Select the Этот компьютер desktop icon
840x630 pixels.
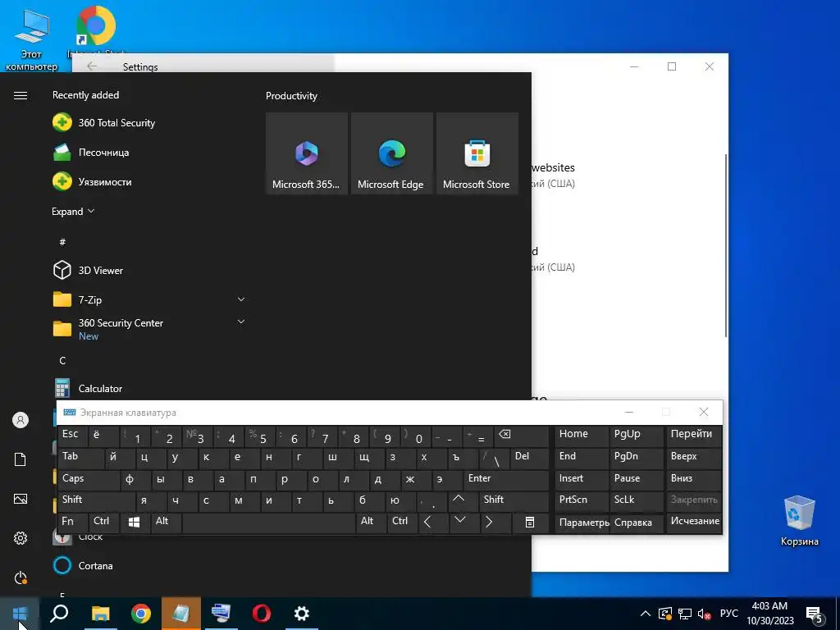click(x=31, y=41)
